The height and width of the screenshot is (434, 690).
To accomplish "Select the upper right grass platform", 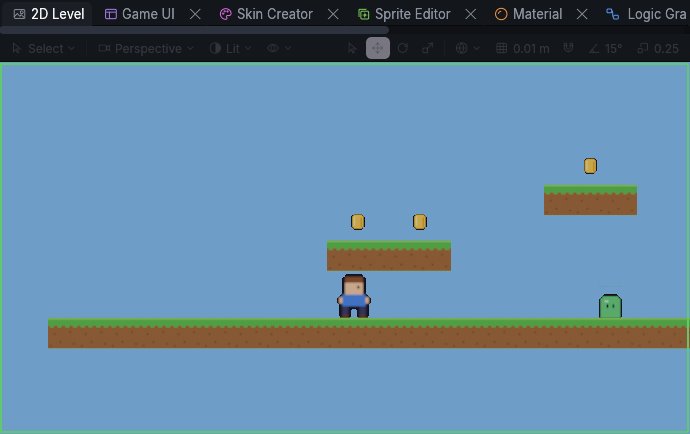I will (x=590, y=200).
